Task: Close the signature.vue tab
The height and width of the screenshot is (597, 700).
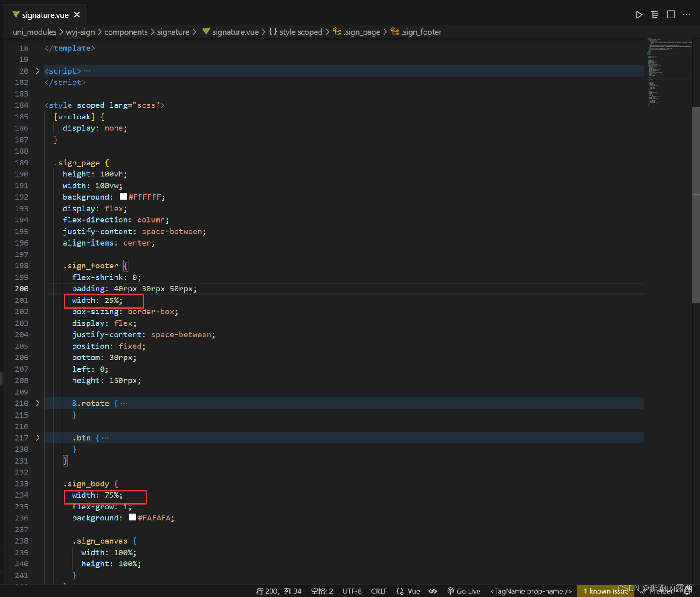Action: tap(77, 14)
